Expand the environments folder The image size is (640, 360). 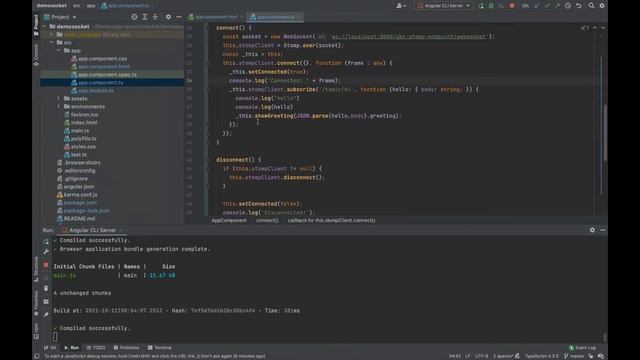click(59, 107)
